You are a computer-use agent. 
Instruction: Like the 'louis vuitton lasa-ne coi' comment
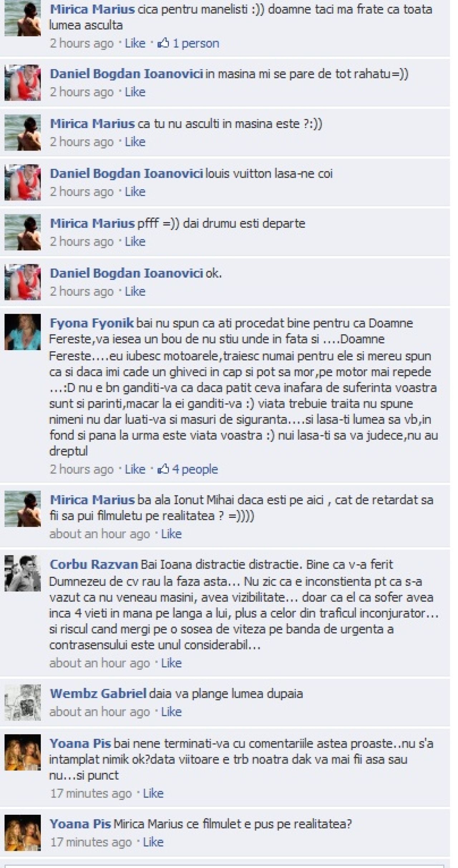point(135,191)
